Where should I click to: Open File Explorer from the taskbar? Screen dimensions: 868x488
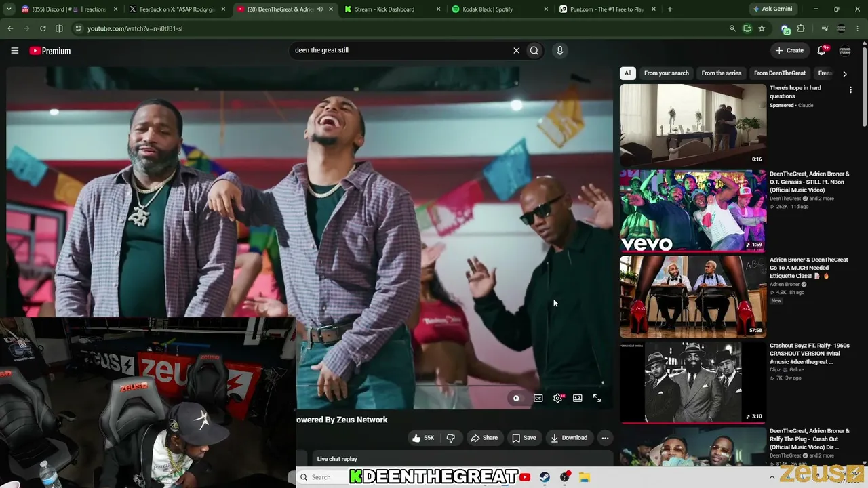pos(585,477)
